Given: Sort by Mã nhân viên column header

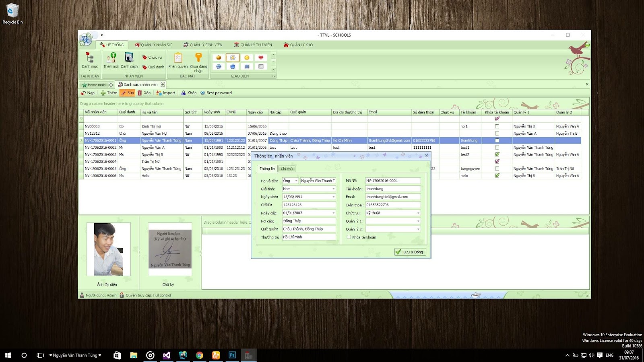Looking at the screenshot, I should pos(101,112).
